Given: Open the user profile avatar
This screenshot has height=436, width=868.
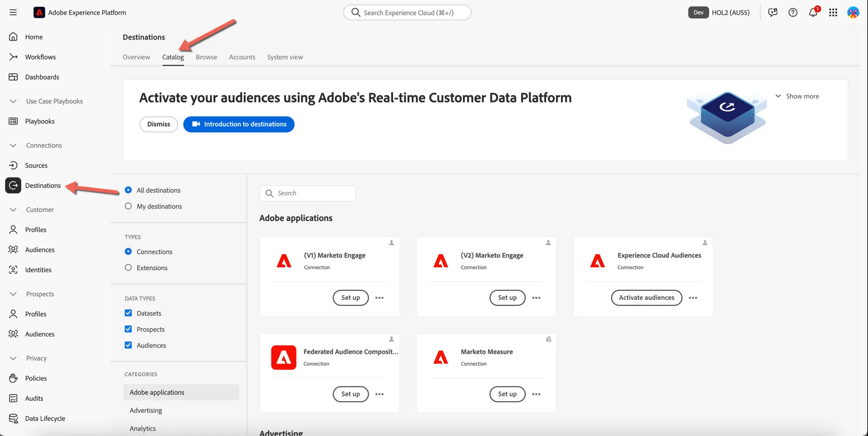Looking at the screenshot, I should click(853, 13).
